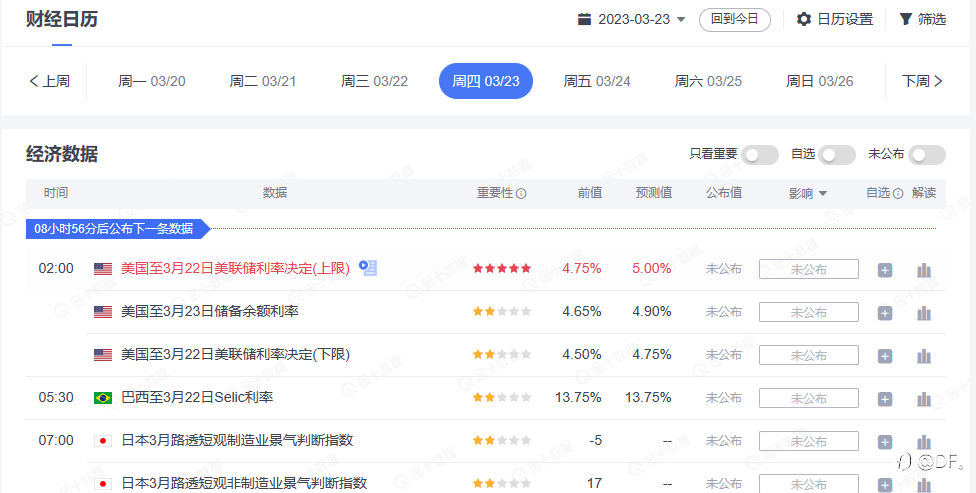Viewport: 976px width, 493px height.
Task: Click the funnel 筛选 filter icon
Action: [905, 19]
